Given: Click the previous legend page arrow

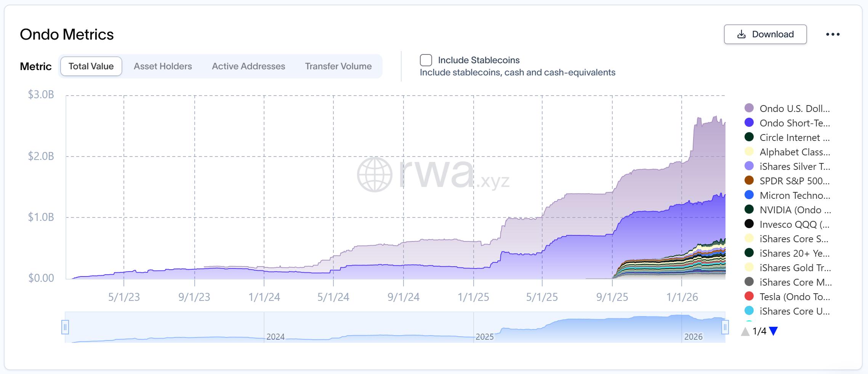Looking at the screenshot, I should [745, 331].
